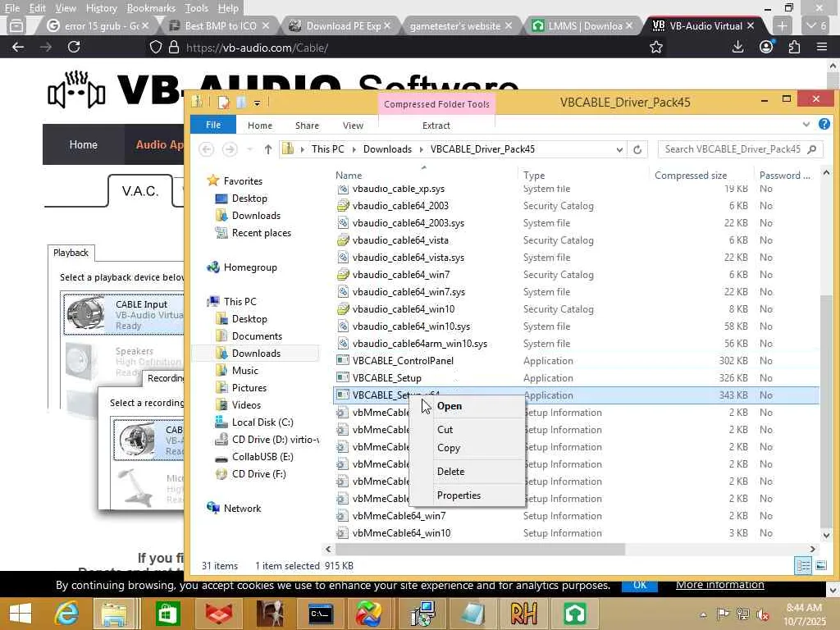The image size is (840, 630).
Task: Show hidden system tray icons arrow
Action: (x=703, y=614)
